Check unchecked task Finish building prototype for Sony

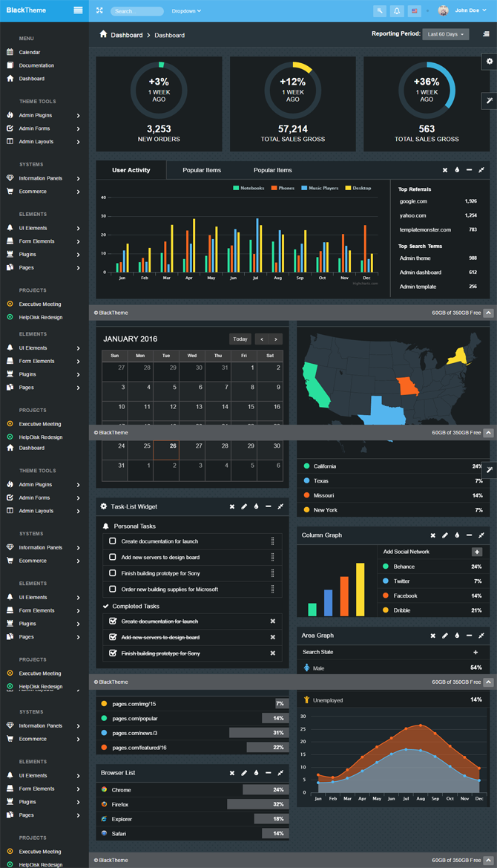(113, 573)
